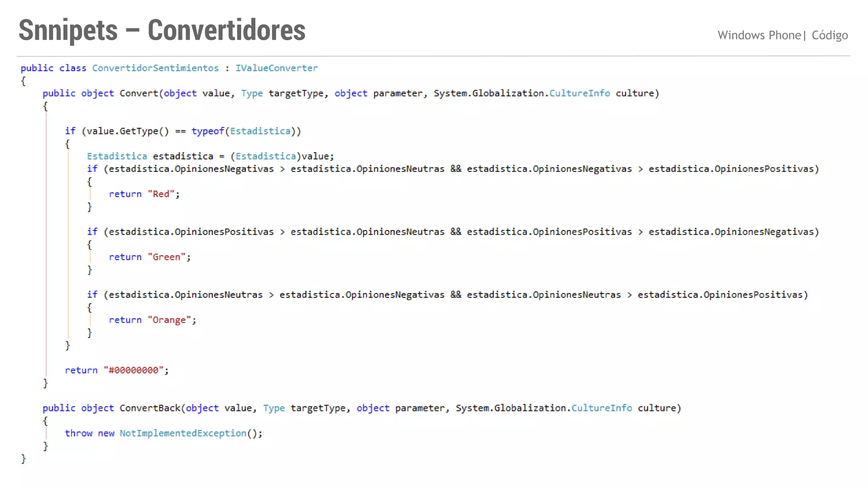Click 'CultureInfo' in the ConvertBack signature
The image size is (868, 488).
coord(601,408)
